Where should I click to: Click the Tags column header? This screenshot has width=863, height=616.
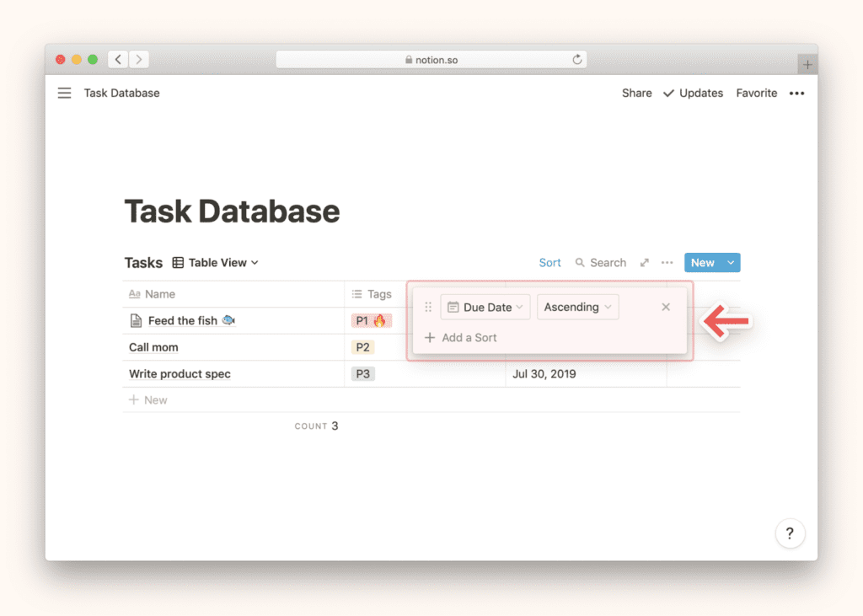[372, 294]
